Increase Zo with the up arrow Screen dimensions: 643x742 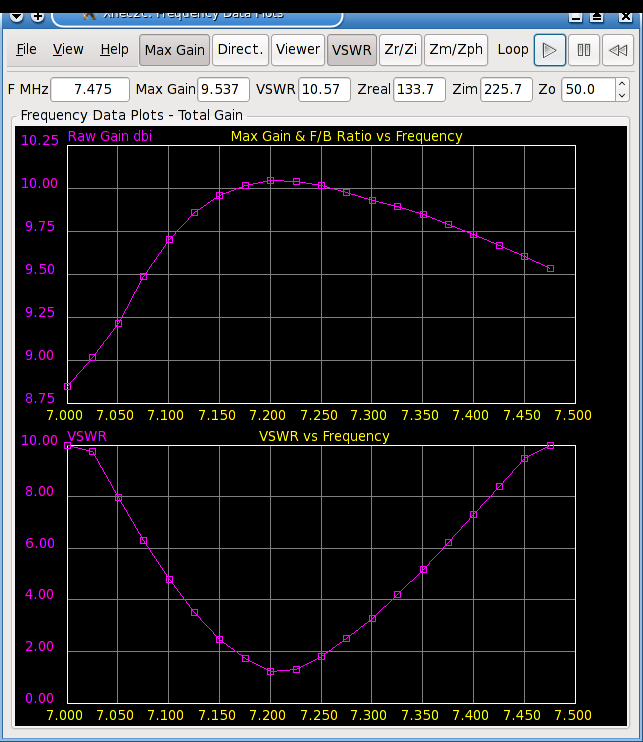coord(622,84)
